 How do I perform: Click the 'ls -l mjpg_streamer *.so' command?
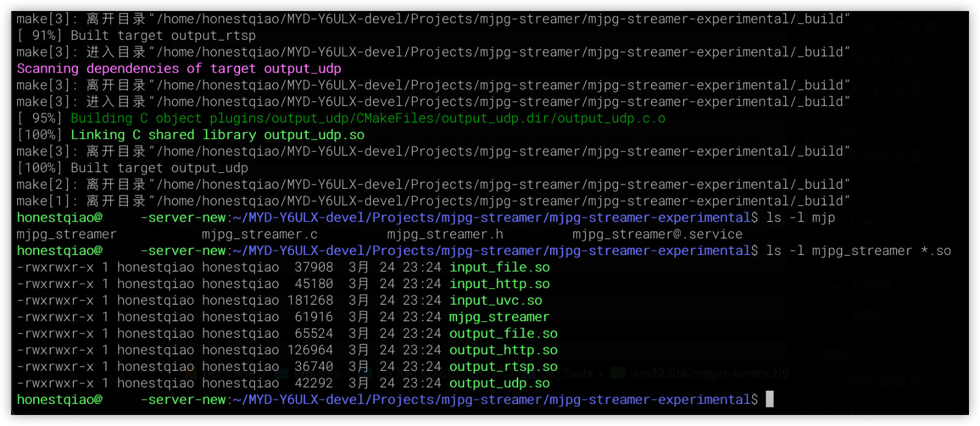(x=858, y=251)
